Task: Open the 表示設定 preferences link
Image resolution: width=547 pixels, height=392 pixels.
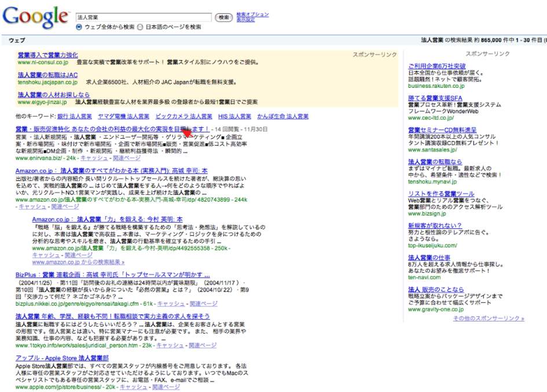Action: [245, 20]
